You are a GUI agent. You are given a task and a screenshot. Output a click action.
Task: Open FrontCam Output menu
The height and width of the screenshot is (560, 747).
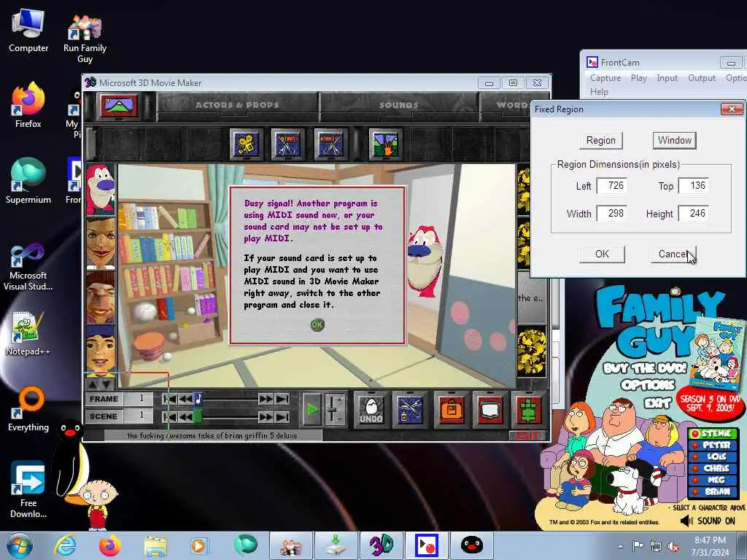(x=701, y=77)
